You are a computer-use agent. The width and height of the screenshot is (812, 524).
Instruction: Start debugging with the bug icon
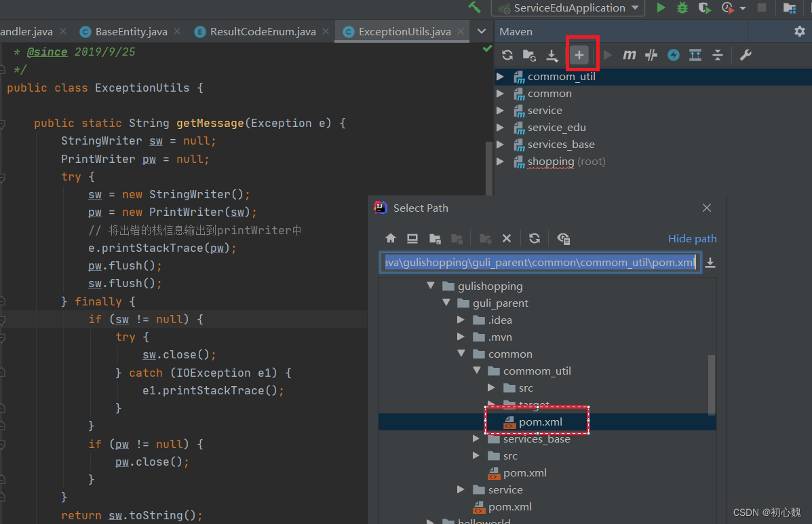[x=682, y=8]
